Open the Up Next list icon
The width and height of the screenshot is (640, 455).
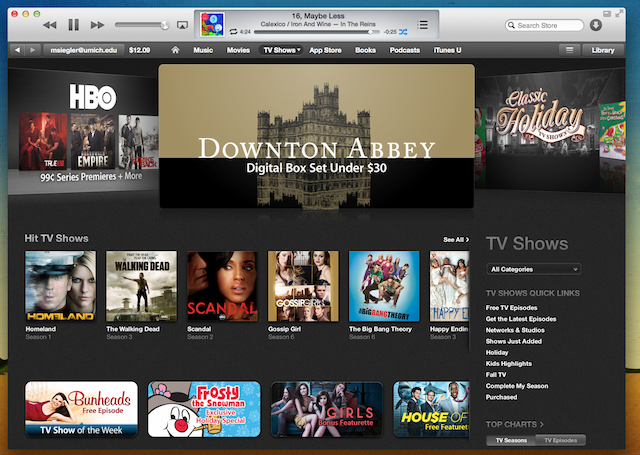click(422, 25)
